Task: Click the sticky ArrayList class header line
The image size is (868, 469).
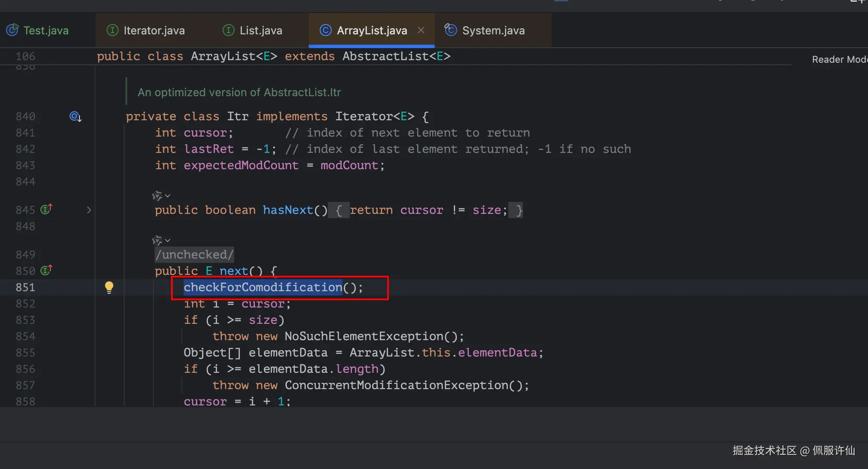Action: click(x=273, y=56)
